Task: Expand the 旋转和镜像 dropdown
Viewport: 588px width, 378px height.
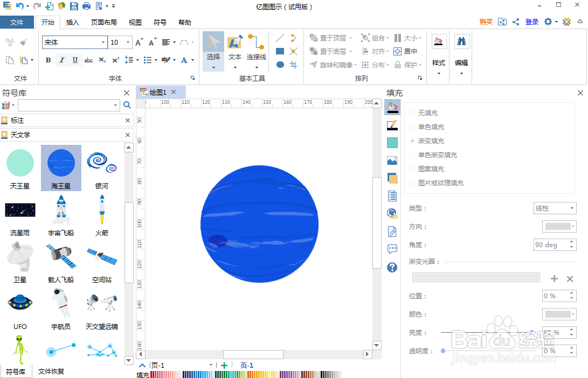Action: point(355,65)
